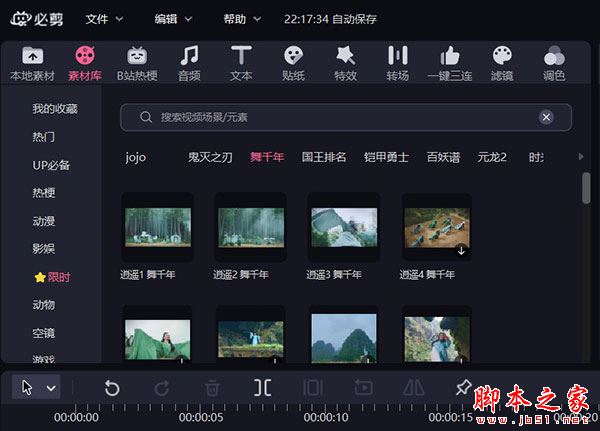Open the 动物 sidebar category
The width and height of the screenshot is (600, 431).
[44, 305]
